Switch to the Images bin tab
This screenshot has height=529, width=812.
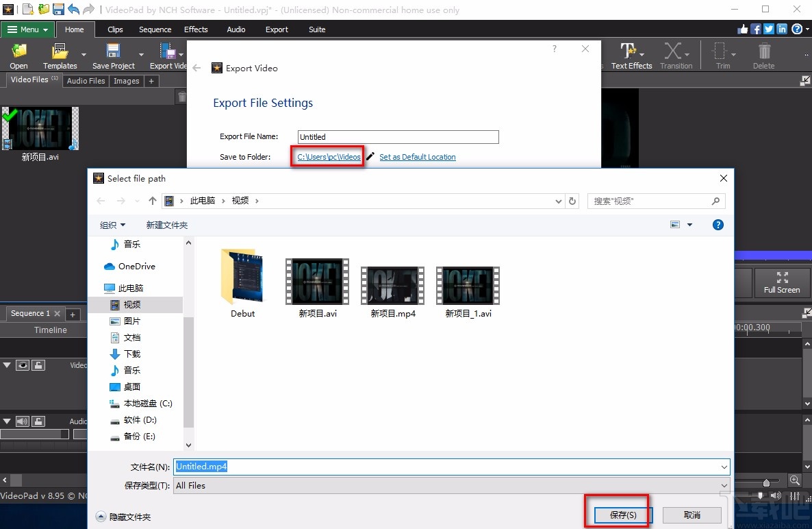point(127,81)
